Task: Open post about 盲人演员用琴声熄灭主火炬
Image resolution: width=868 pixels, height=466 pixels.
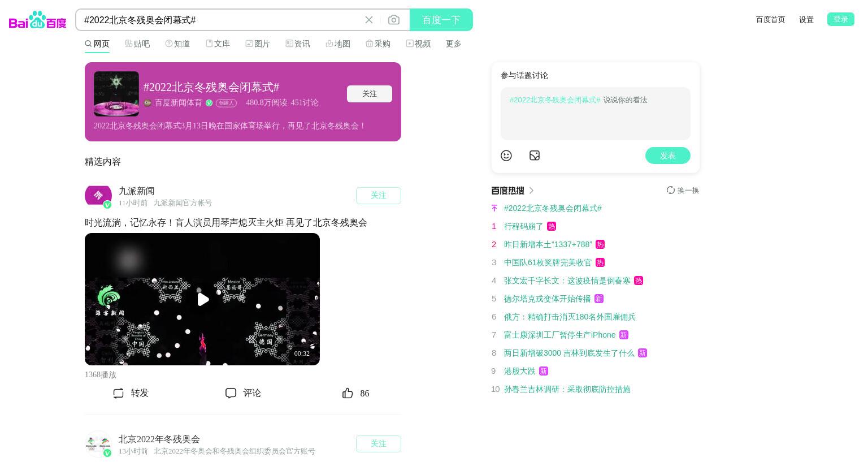Action: pos(226,223)
